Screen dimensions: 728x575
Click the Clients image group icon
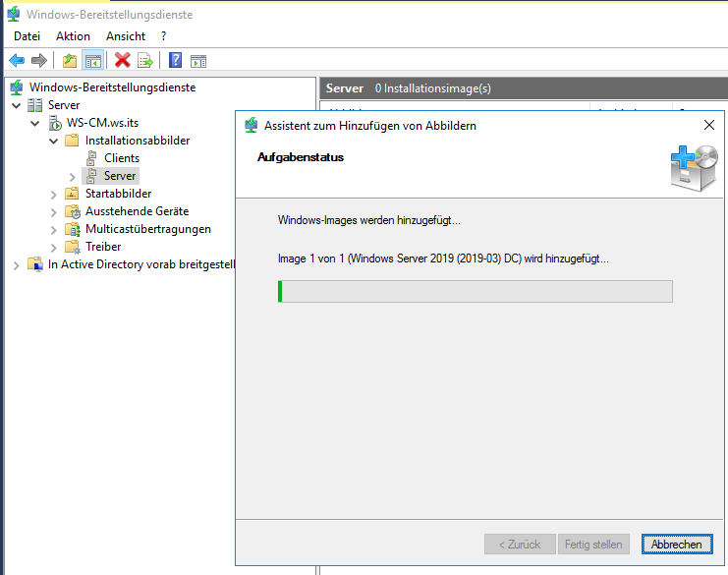tap(91, 158)
